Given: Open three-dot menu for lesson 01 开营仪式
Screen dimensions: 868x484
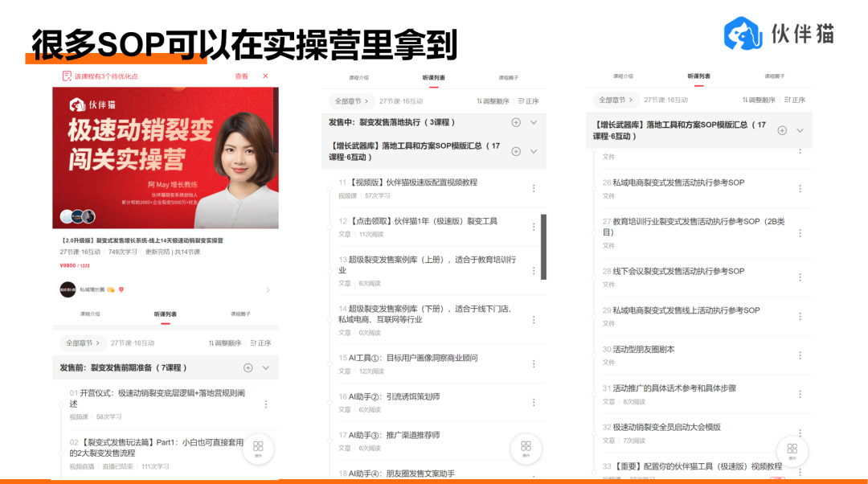Looking at the screenshot, I should pos(266,404).
